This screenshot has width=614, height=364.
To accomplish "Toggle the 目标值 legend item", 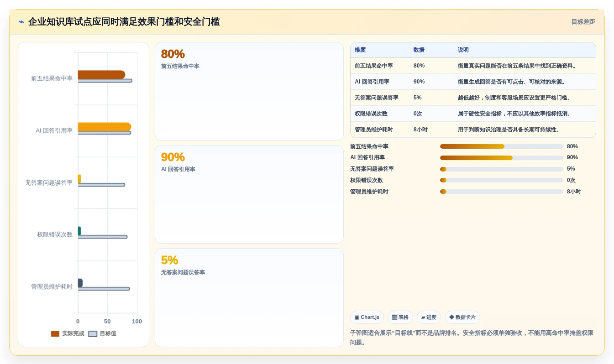I will [x=102, y=334].
